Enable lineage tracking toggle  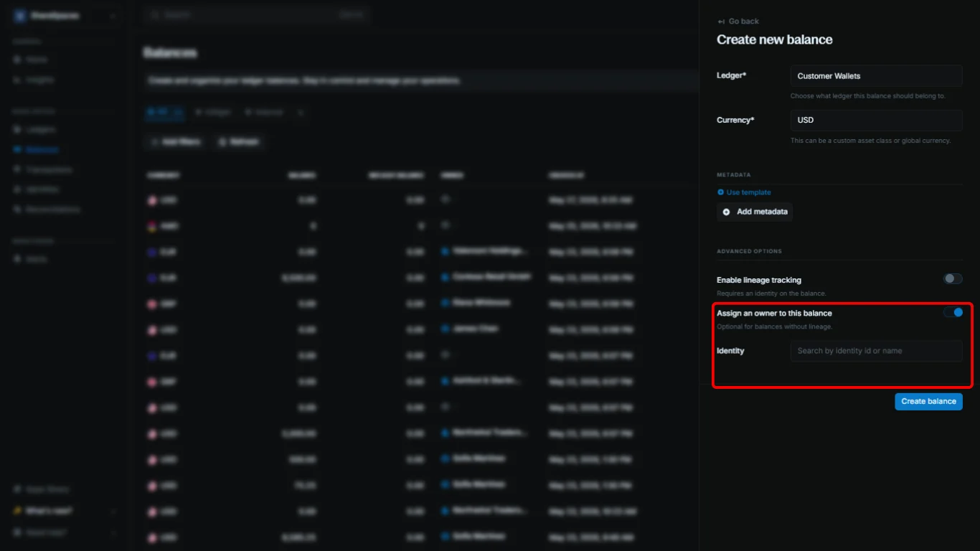point(953,279)
